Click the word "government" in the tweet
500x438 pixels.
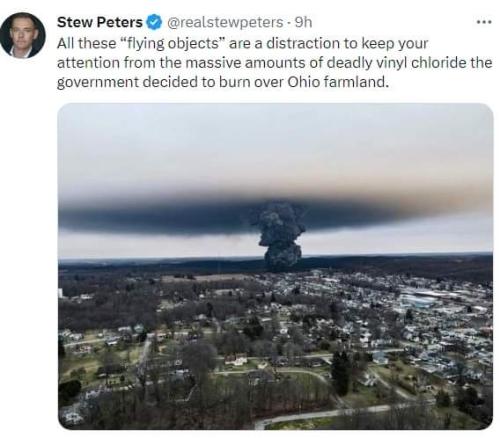[x=98, y=82]
